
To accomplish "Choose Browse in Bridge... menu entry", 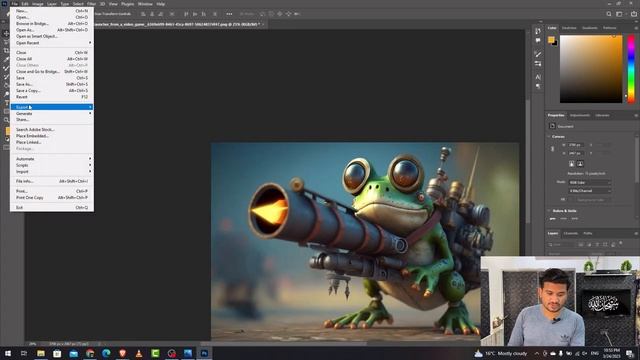I will pyautogui.click(x=52, y=24).
